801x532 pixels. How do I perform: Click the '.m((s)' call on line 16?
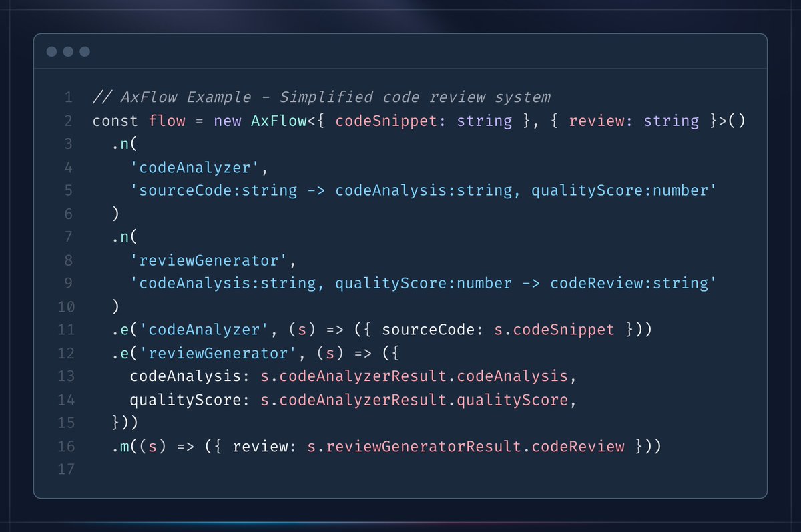(x=138, y=445)
